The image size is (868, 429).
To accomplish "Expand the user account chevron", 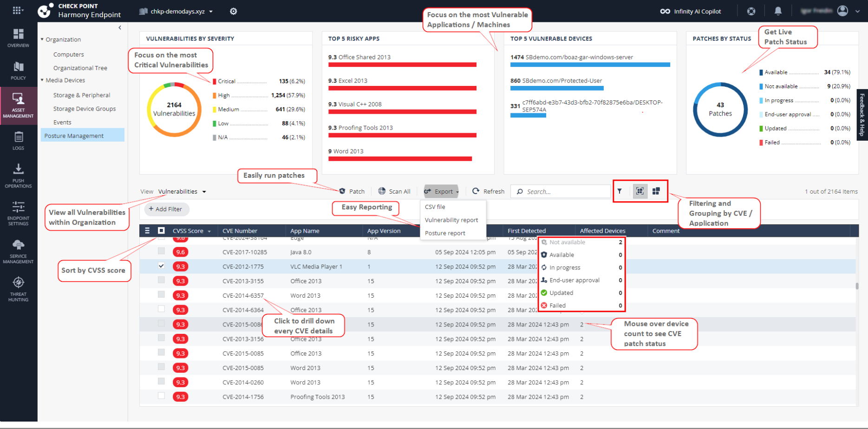I will tap(857, 11).
